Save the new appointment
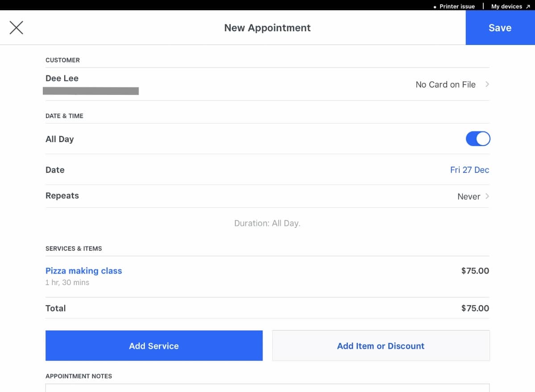Image resolution: width=535 pixels, height=392 pixels. 500,28
